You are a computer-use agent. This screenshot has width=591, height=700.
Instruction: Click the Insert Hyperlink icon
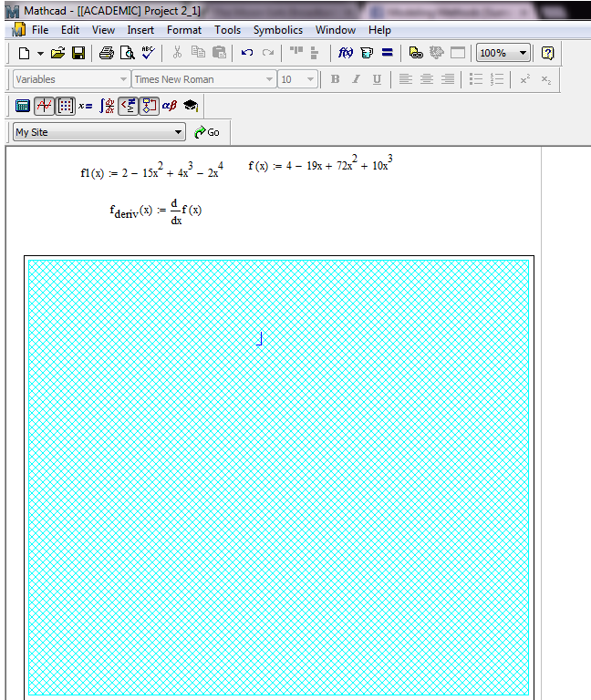pyautogui.click(x=416, y=53)
